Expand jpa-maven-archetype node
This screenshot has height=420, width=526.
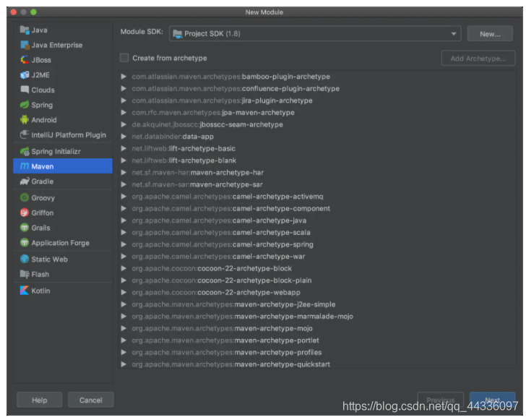(x=124, y=113)
